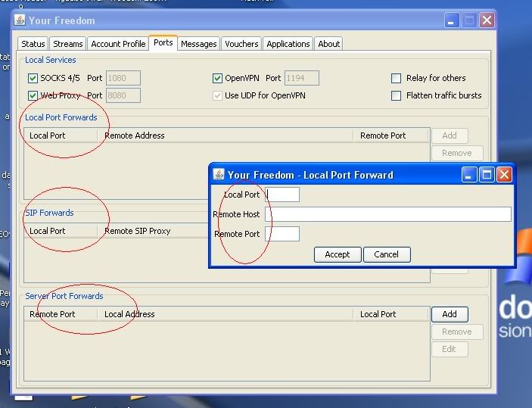The width and height of the screenshot is (532, 408).
Task: Close the Your Freedom main window
Action: pyautogui.click(x=487, y=20)
